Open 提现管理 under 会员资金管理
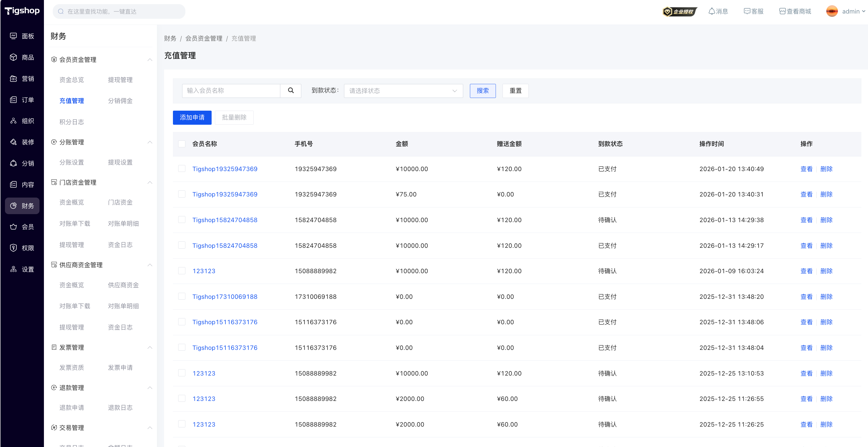 (120, 80)
